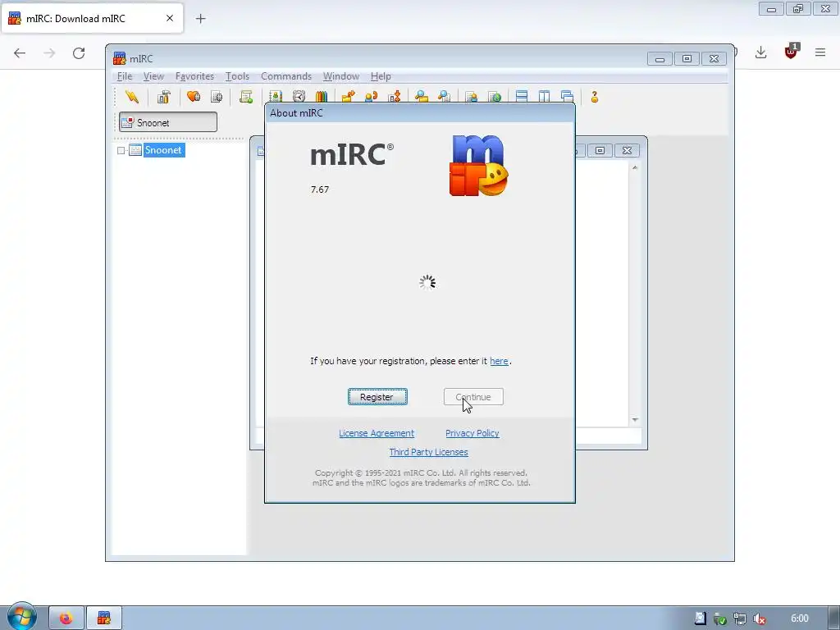Open DCC options toolbar icon
The image size is (840, 630).
point(395,97)
